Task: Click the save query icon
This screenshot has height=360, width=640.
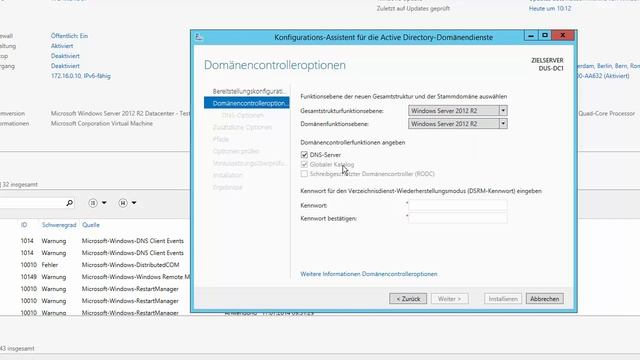Action: tap(123, 203)
